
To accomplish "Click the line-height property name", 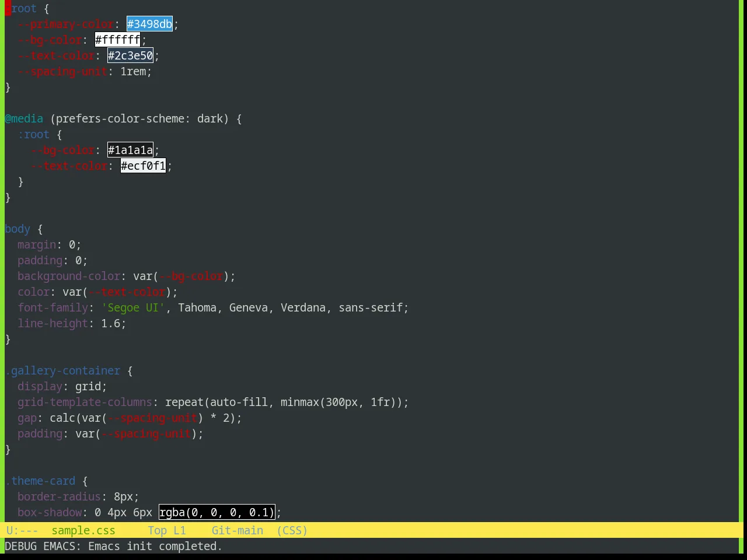I will pyautogui.click(x=53, y=323).
